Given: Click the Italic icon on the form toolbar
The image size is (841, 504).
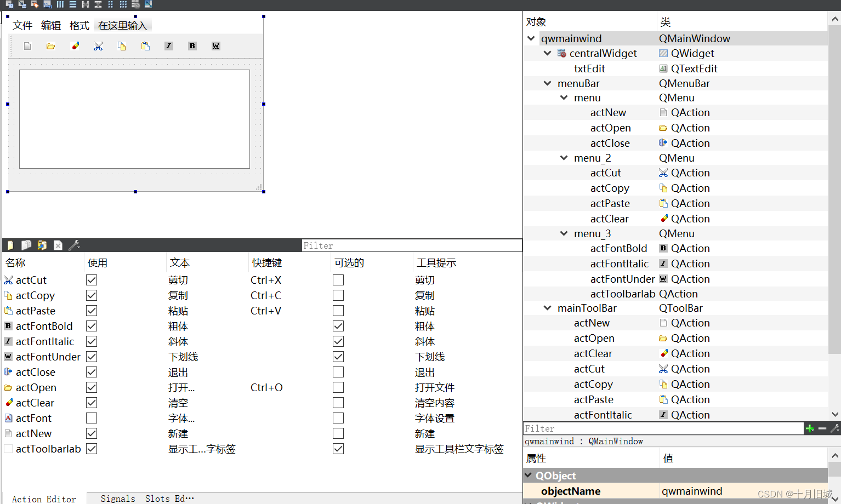Looking at the screenshot, I should (168, 45).
